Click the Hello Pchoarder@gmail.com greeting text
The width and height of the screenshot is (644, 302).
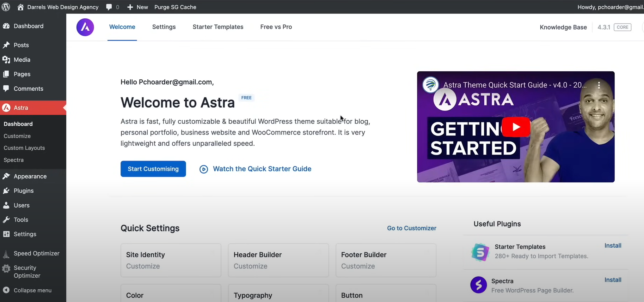coord(167,82)
